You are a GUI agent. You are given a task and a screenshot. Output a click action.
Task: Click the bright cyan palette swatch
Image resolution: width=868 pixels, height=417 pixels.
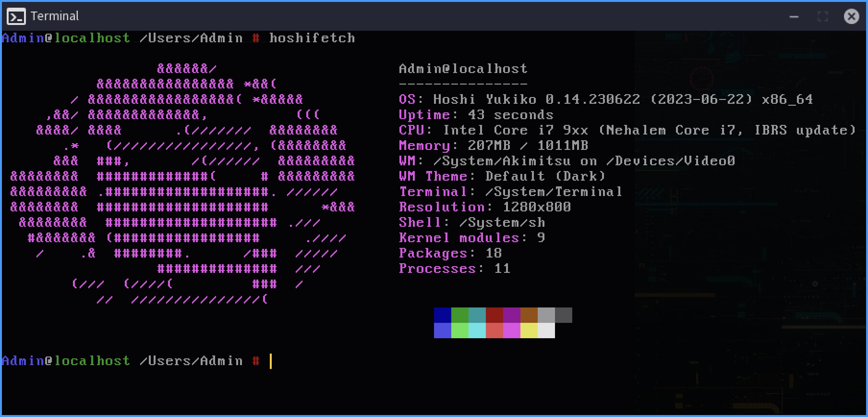(x=477, y=331)
